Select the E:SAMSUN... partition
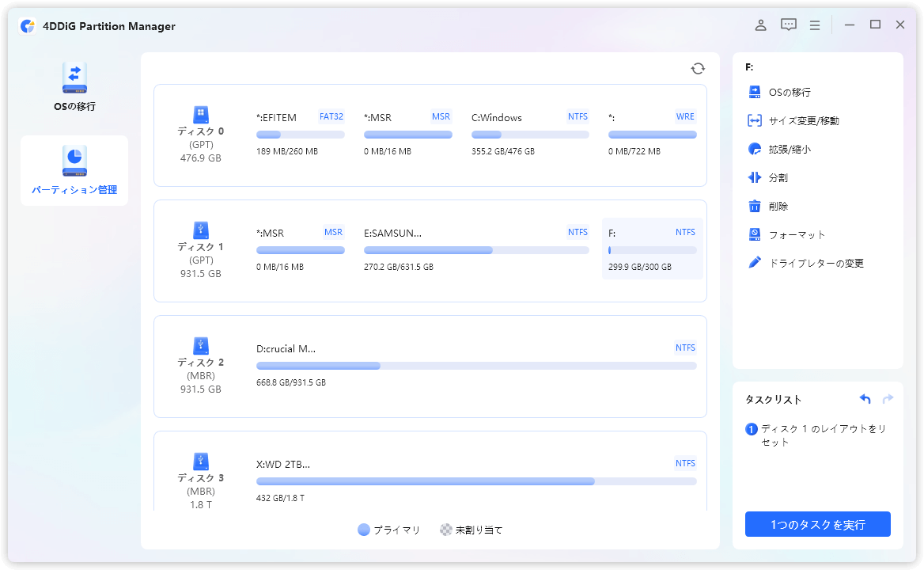This screenshot has width=924, height=570. tap(476, 249)
